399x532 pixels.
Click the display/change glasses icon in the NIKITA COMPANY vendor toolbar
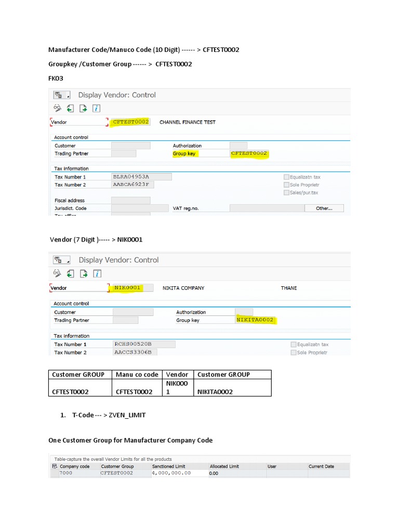[57, 273]
